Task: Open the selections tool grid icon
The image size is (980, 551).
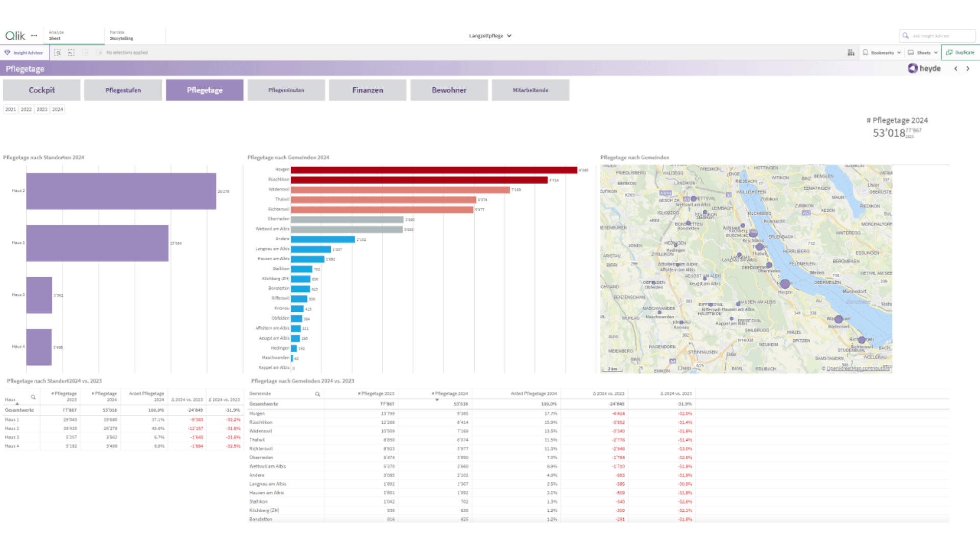Action: (x=851, y=53)
